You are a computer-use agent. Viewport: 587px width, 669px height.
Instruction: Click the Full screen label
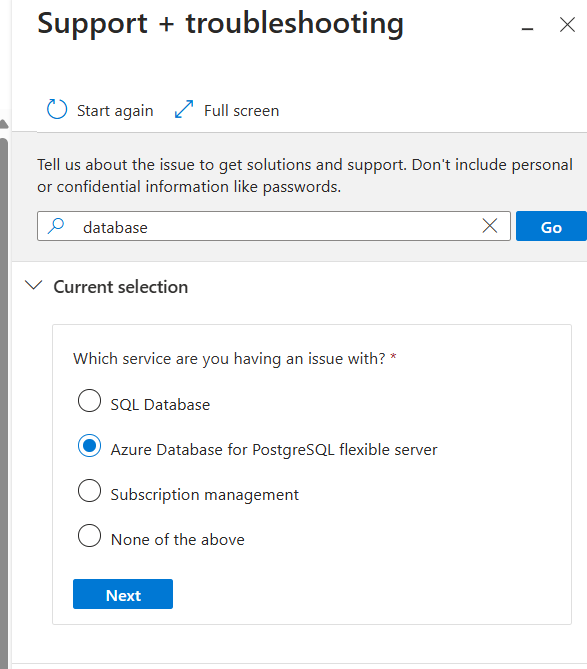(x=241, y=111)
